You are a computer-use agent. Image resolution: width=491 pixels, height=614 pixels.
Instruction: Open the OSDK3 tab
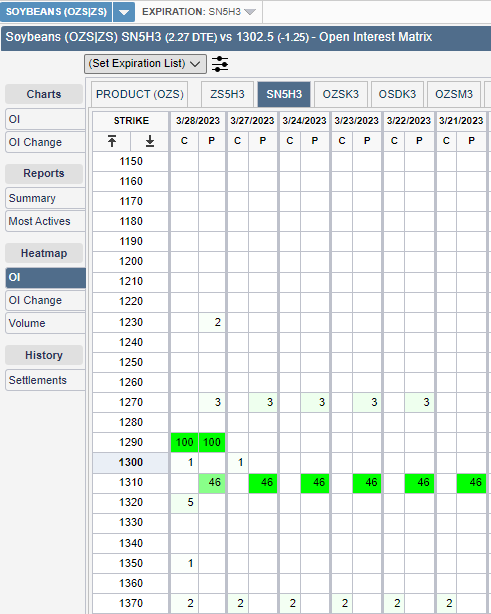[x=397, y=94]
